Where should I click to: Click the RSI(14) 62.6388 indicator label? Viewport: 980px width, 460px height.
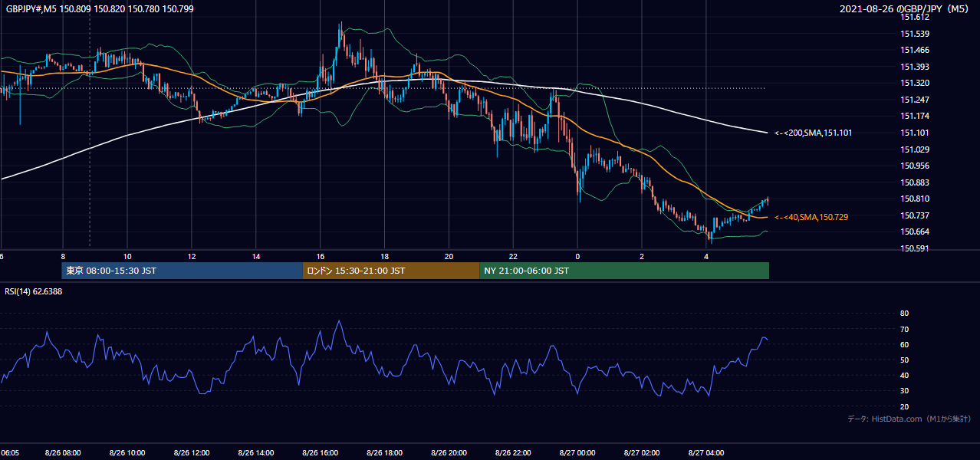(34, 291)
